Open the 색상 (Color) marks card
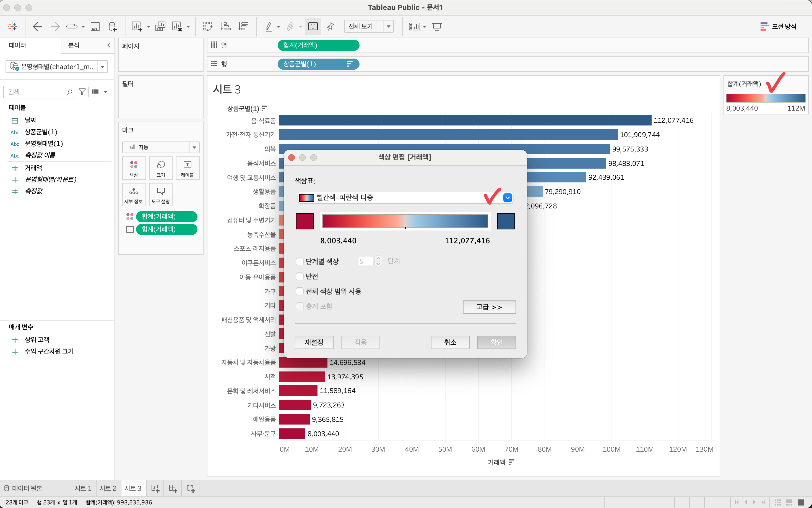Screen dimensions: 812x508 coord(134,168)
